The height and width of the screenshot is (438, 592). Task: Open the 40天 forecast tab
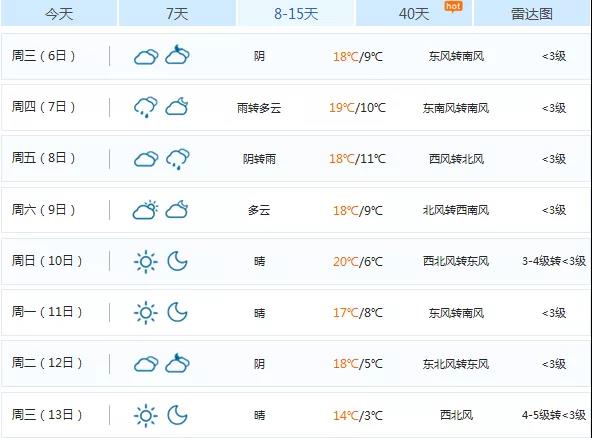[x=414, y=13]
